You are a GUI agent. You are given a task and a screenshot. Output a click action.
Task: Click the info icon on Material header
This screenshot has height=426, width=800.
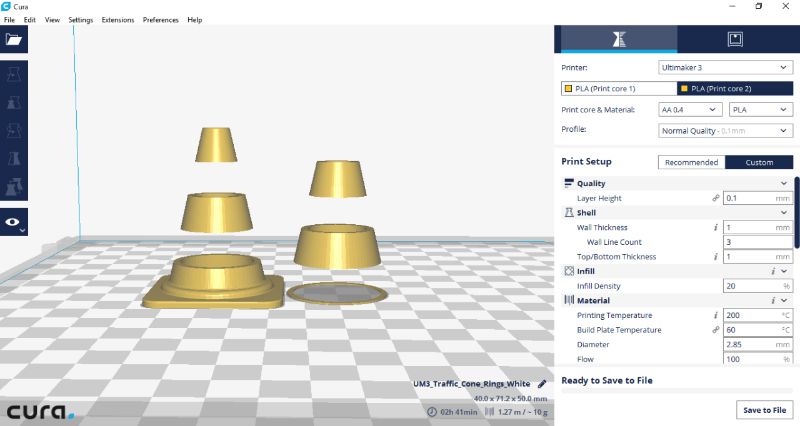773,301
